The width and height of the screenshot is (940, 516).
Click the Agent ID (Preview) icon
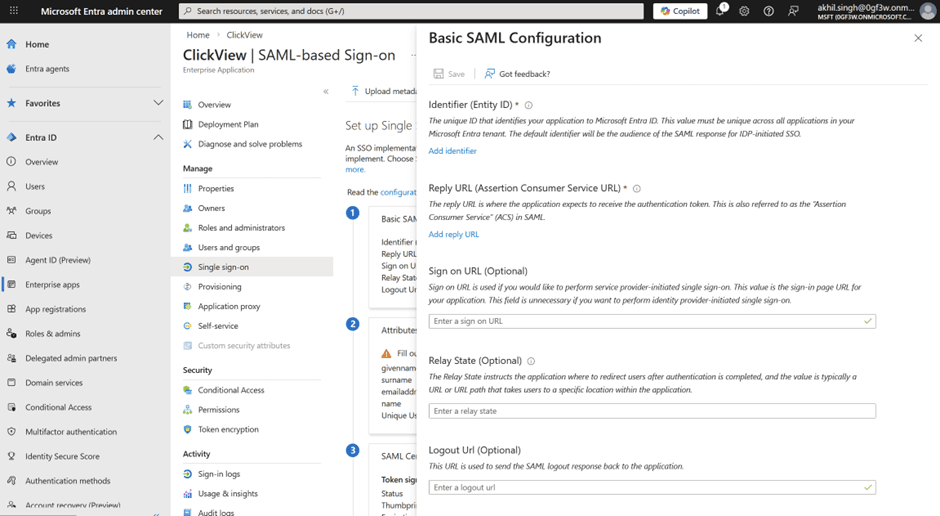coord(11,260)
